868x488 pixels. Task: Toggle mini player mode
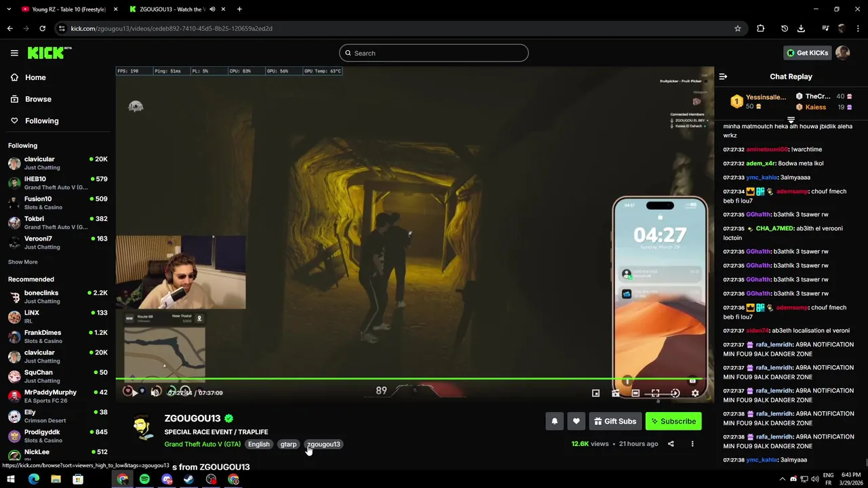click(x=595, y=393)
